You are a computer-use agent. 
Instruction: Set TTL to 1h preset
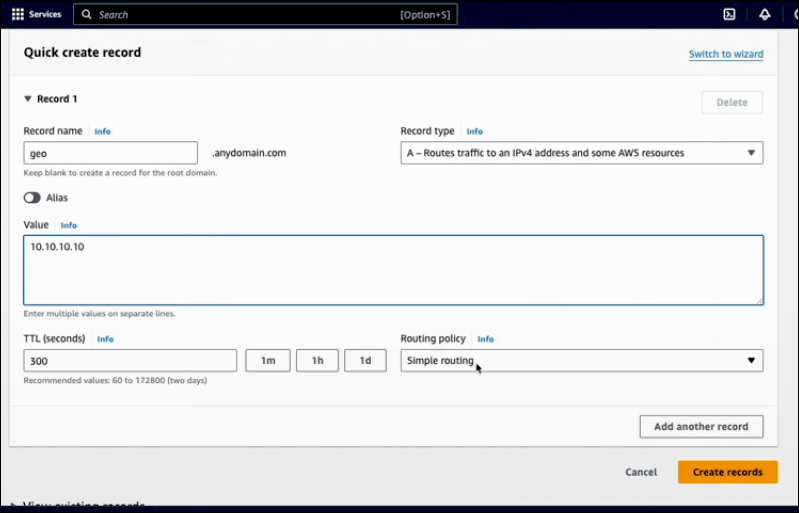tap(317, 361)
